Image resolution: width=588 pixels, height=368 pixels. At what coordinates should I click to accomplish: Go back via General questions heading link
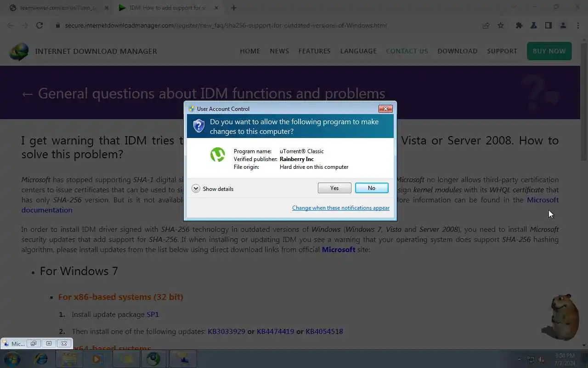tap(204, 93)
